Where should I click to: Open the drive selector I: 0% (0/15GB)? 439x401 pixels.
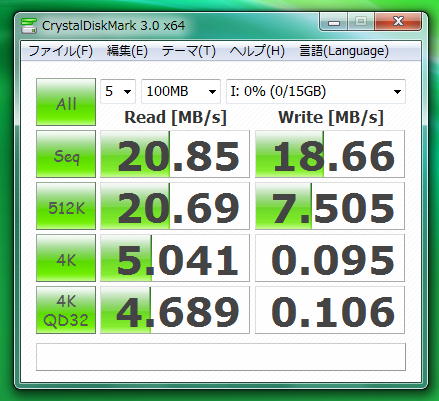pyautogui.click(x=316, y=91)
